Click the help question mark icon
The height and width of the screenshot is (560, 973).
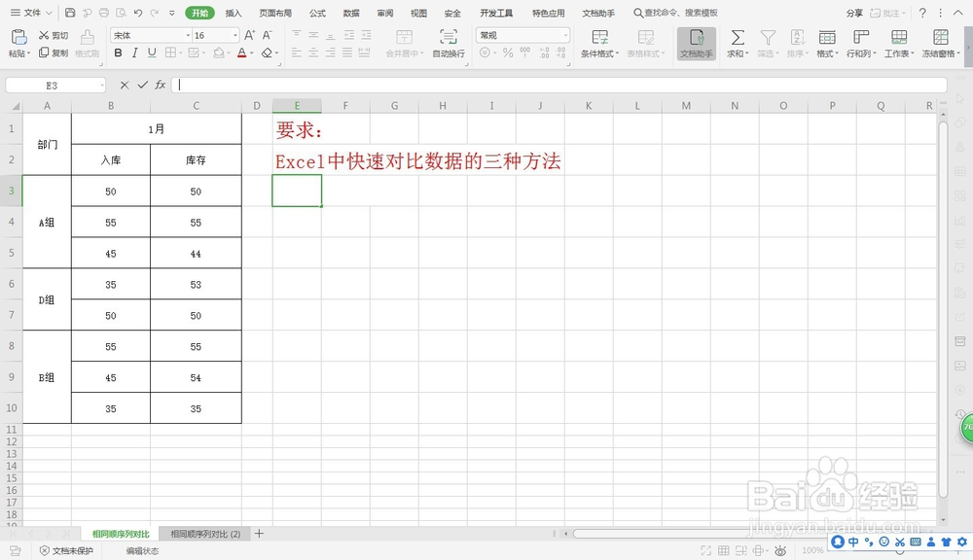(922, 13)
